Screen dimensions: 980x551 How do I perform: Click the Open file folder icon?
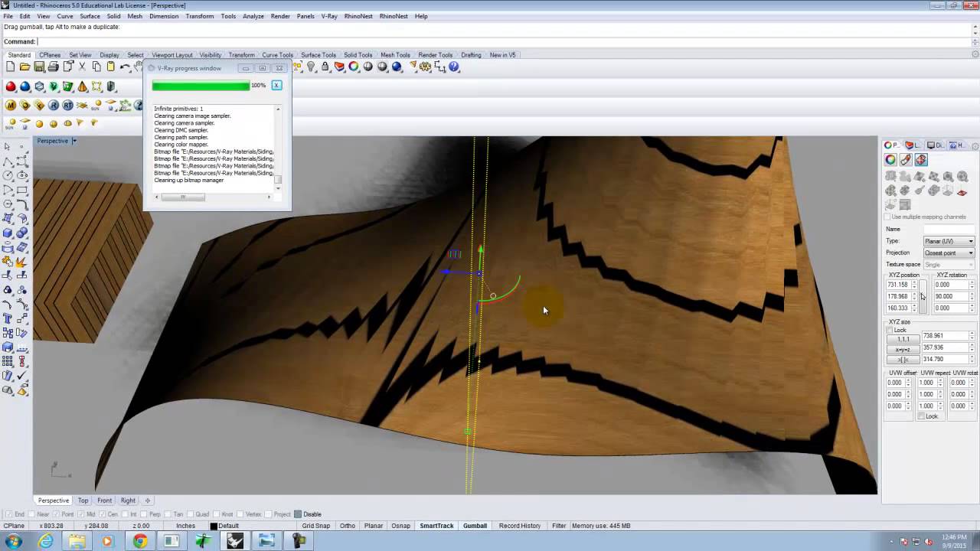[x=25, y=67]
